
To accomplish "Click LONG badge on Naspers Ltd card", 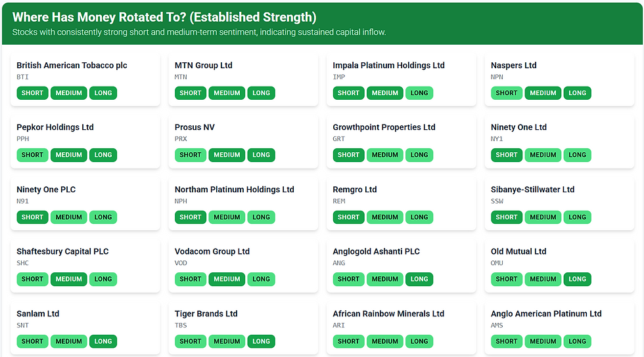I will point(578,93).
